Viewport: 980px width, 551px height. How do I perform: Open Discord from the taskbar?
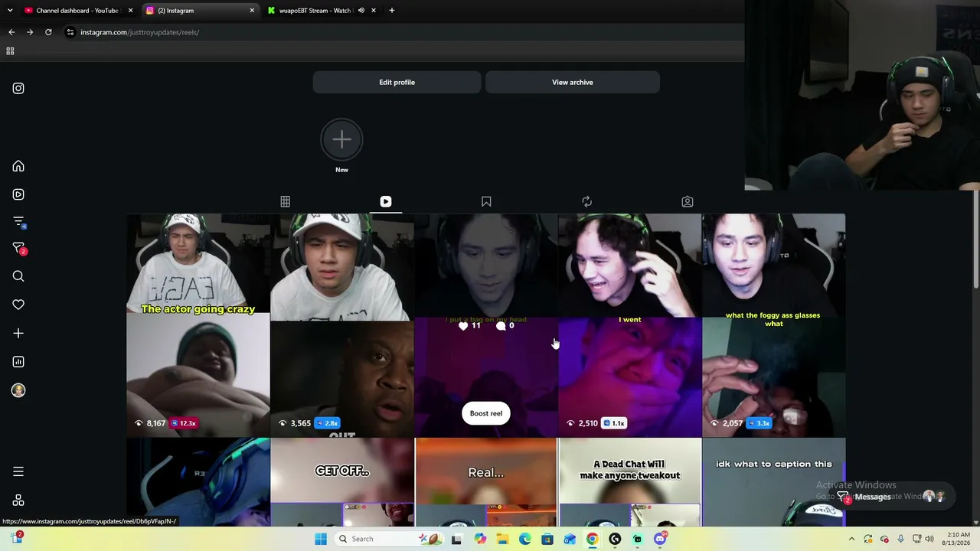click(x=660, y=539)
